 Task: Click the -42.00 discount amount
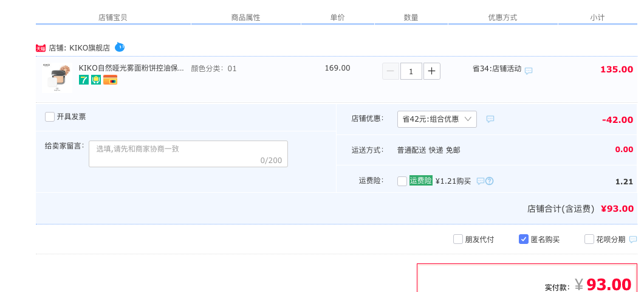click(x=617, y=120)
